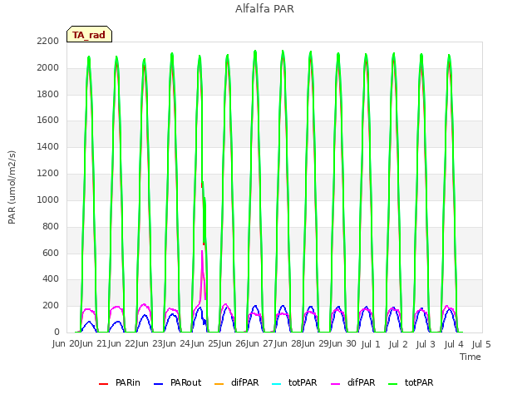Toggle the PARin legend entry
The height and width of the screenshot is (399, 532).
point(120,382)
